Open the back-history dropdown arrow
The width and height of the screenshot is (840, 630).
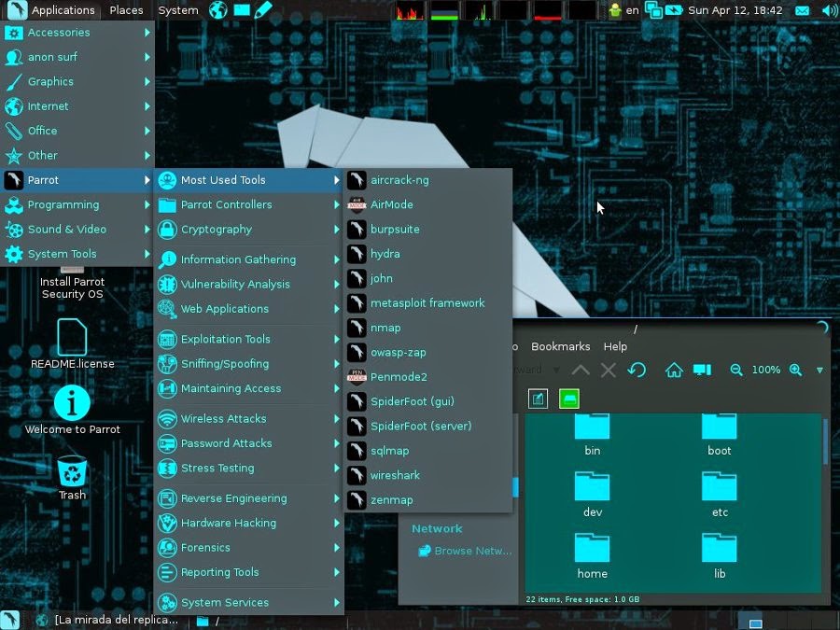[555, 370]
